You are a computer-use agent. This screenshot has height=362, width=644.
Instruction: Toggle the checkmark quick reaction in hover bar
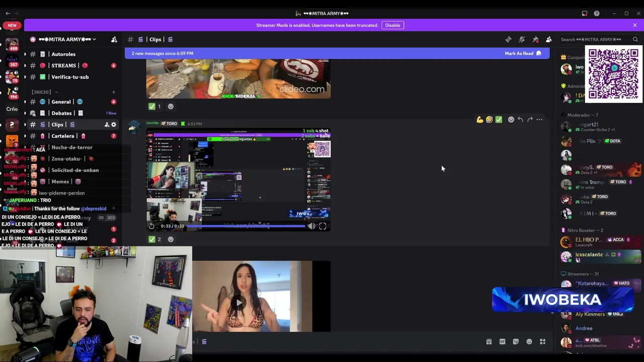pos(499,120)
